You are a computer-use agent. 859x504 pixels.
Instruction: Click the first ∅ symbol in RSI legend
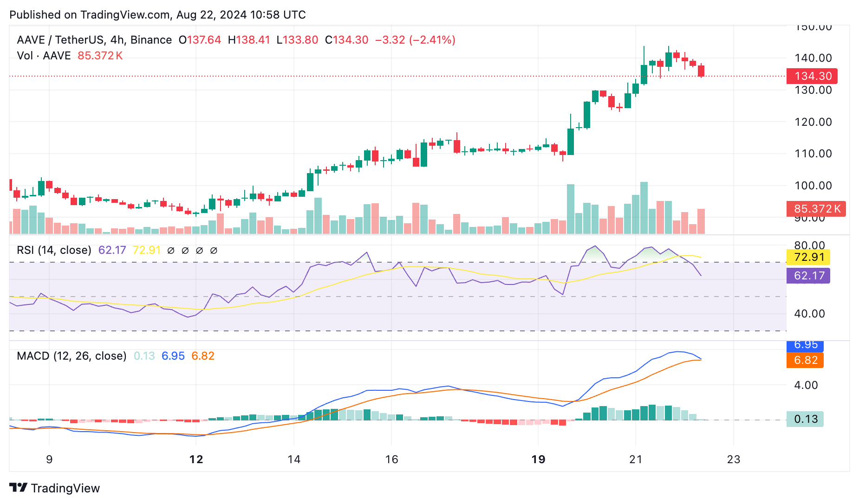coord(171,251)
